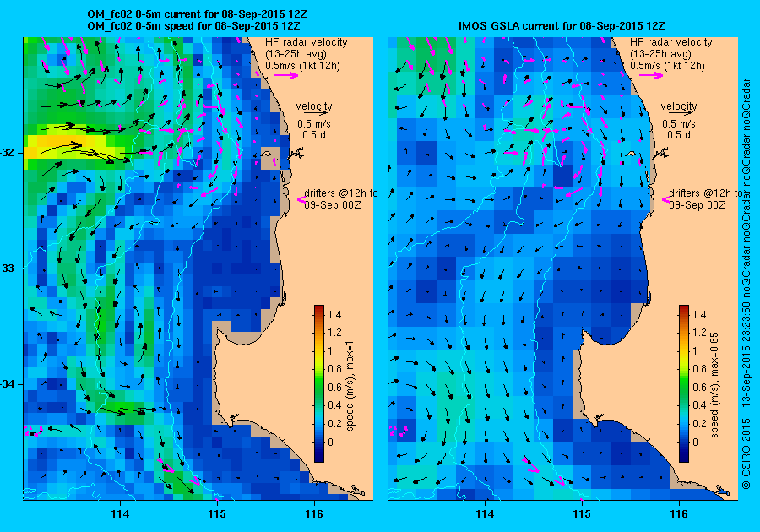Click '114' longitude label under right map
This screenshot has height=532, width=760.
point(486,514)
